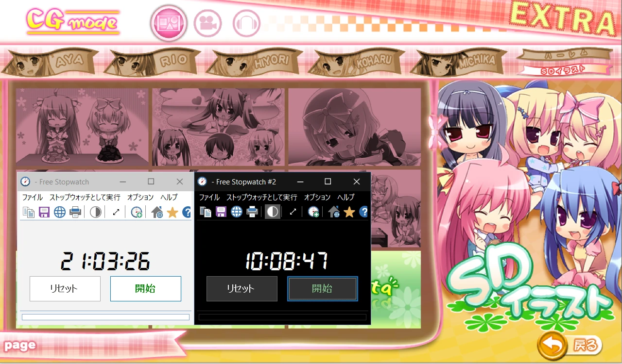Click the copy icon in Free Stopwatch #2 window
The image size is (622, 364).
coord(206,212)
